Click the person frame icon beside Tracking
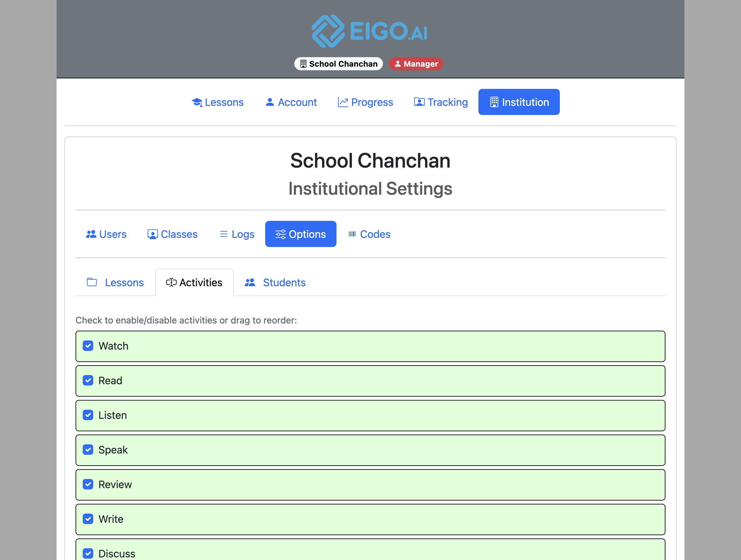 [420, 102]
